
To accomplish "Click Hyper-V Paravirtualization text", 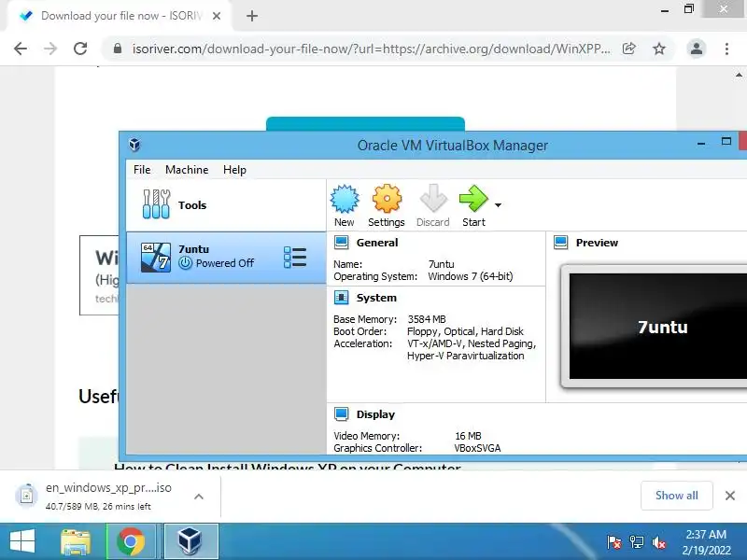I will click(465, 356).
